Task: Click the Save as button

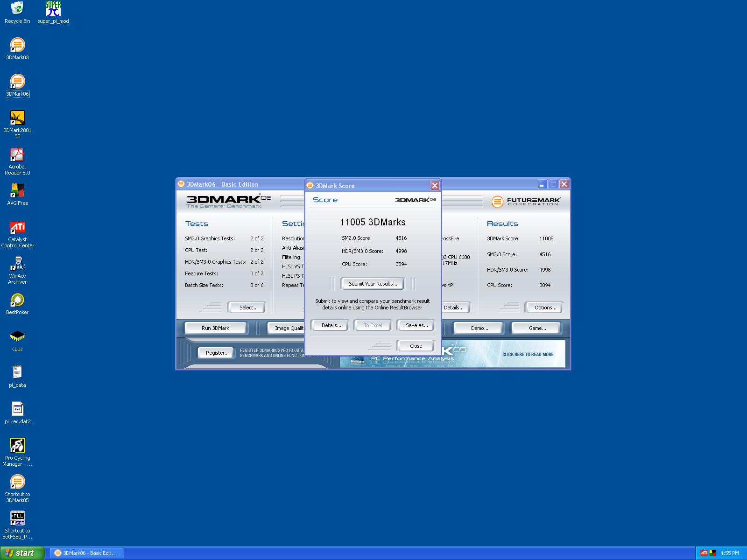Action: coord(416,325)
